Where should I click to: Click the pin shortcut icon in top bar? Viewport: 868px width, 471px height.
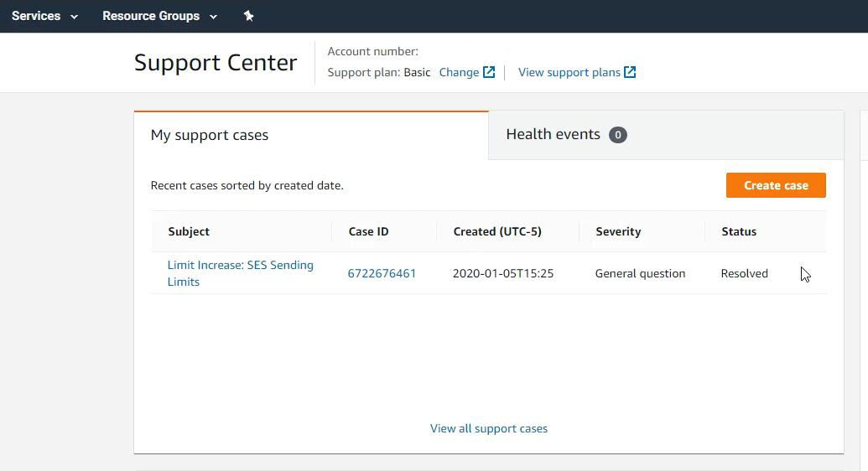pyautogui.click(x=248, y=16)
